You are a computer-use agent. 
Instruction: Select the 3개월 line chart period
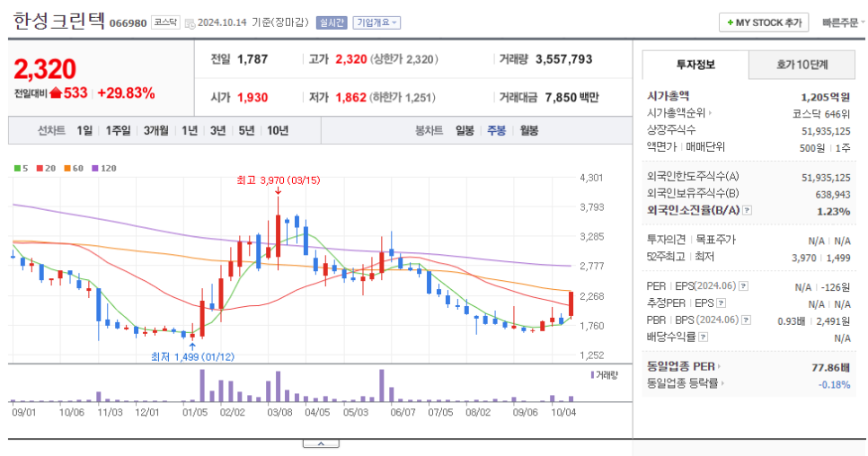point(156,130)
